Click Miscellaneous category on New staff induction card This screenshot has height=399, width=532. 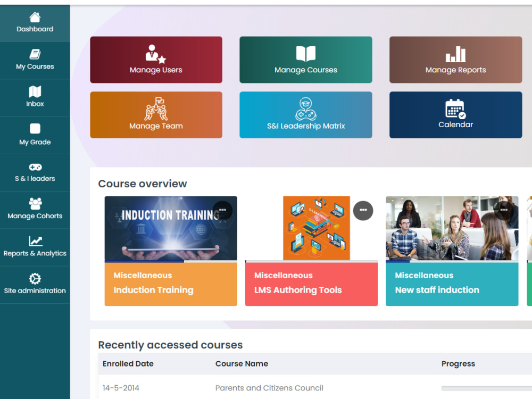coord(424,276)
